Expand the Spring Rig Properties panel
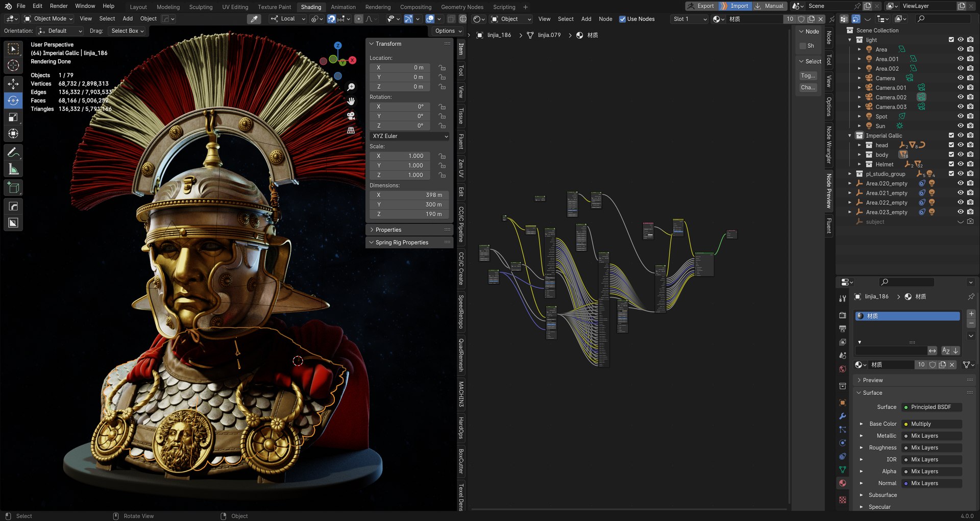 click(x=402, y=242)
